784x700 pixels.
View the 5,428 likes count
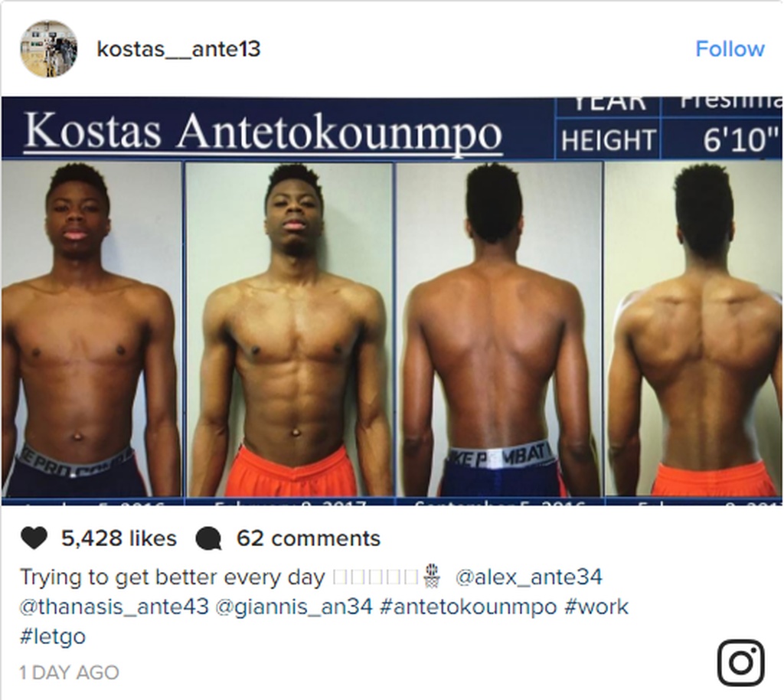(x=119, y=538)
